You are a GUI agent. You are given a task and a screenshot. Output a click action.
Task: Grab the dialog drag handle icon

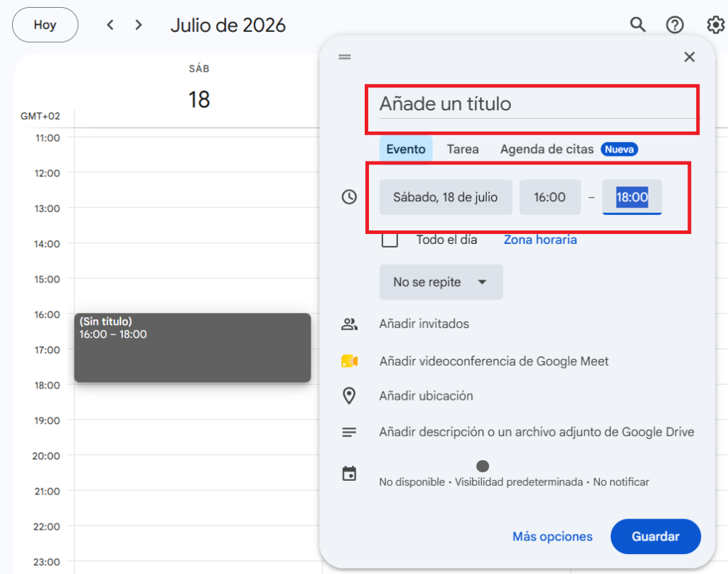point(345,57)
